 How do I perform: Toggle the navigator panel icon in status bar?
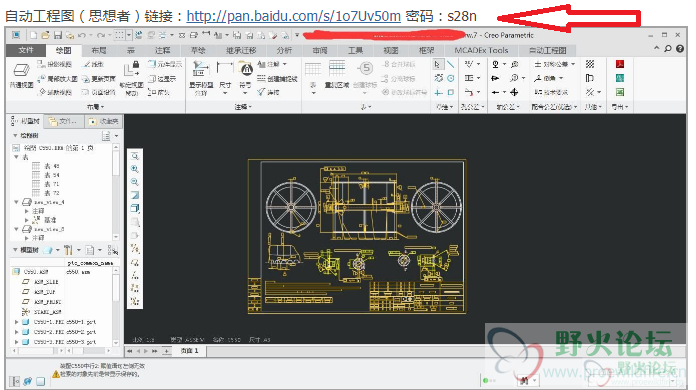pyautogui.click(x=15, y=381)
